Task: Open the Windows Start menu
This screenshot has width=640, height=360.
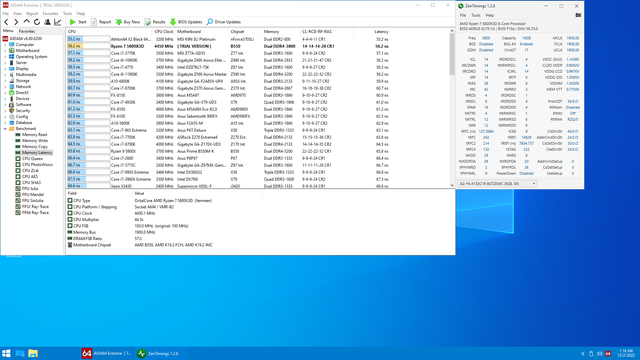Action: point(6,353)
